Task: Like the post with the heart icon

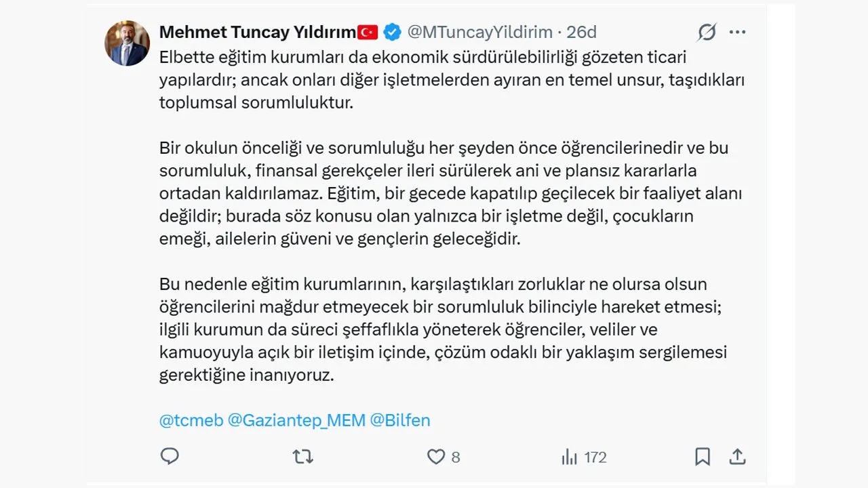Action: point(436,457)
